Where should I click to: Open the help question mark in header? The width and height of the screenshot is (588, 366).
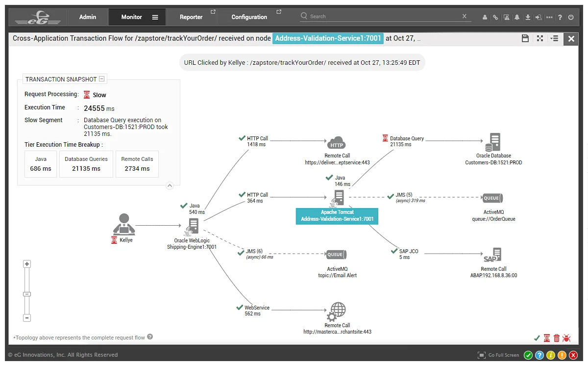[560, 17]
